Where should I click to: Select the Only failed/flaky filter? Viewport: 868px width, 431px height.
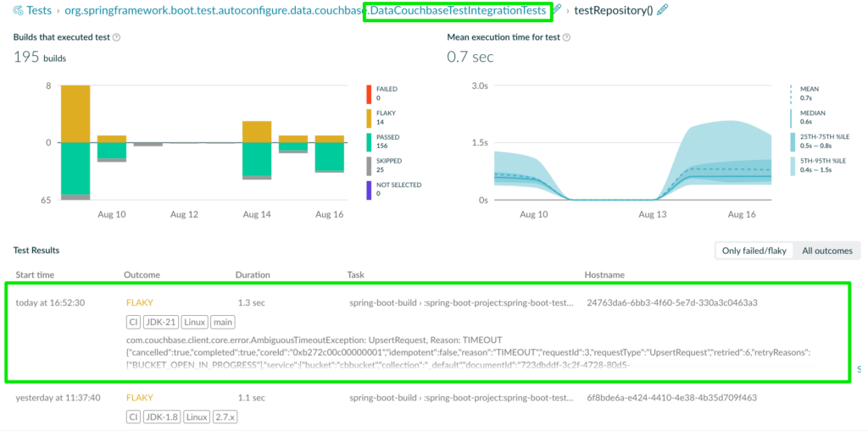(x=754, y=251)
